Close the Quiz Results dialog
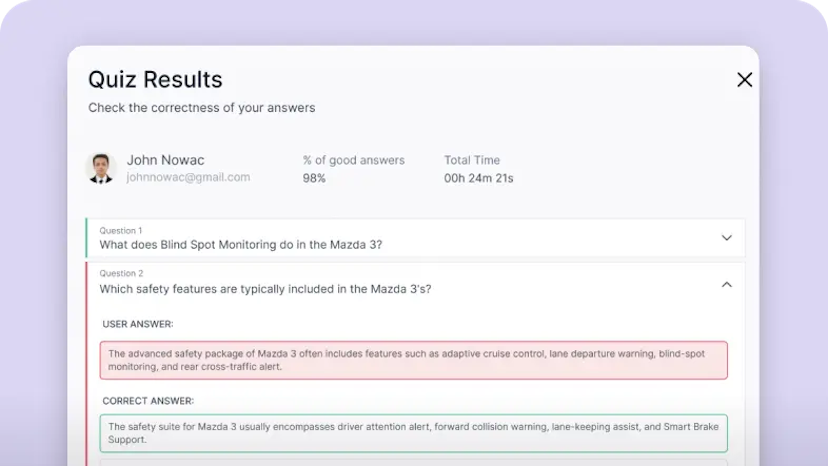This screenshot has width=828, height=466. [x=744, y=80]
